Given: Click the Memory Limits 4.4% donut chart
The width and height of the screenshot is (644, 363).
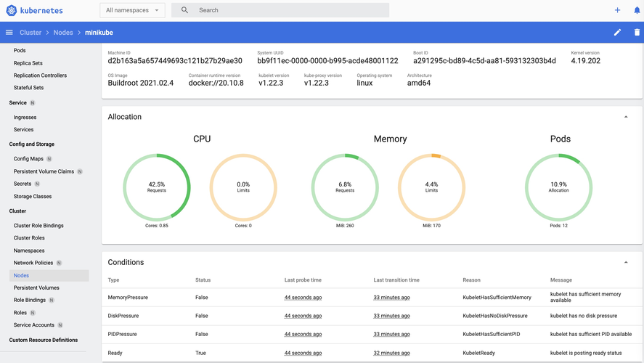Looking at the screenshot, I should tap(432, 187).
